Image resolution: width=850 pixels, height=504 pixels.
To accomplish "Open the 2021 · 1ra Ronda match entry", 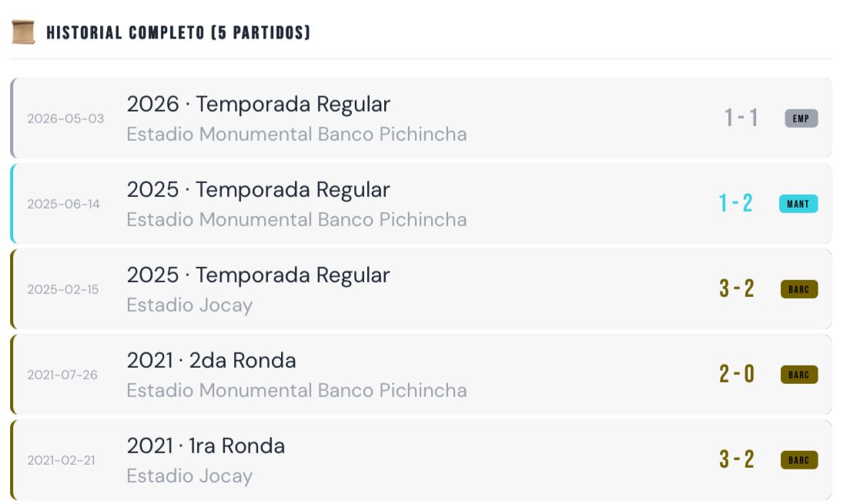I will (x=420, y=460).
